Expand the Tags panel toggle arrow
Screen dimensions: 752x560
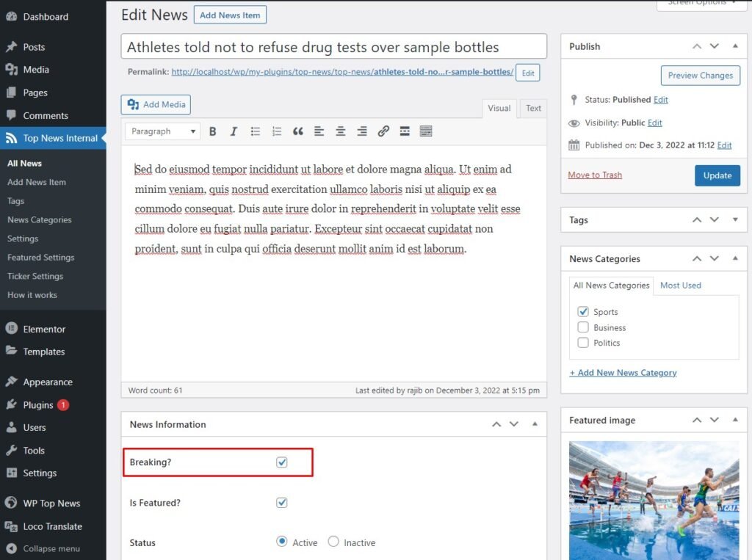(735, 219)
